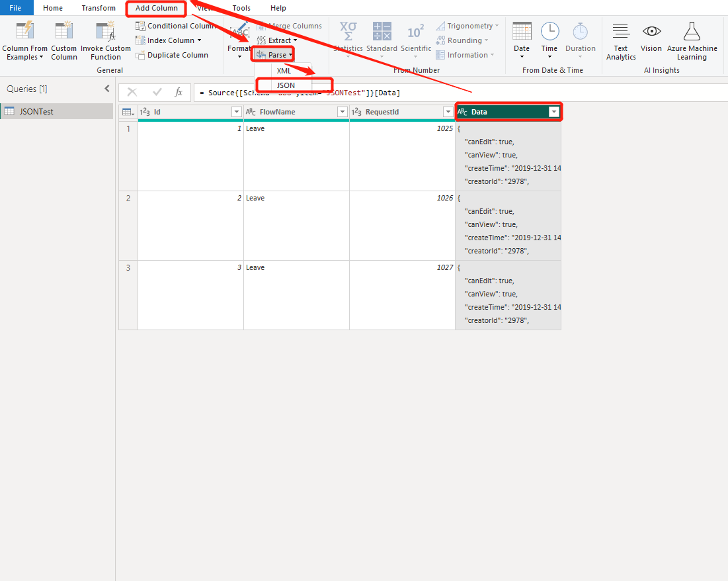Select the Duration icon
728x581 pixels.
pos(580,40)
